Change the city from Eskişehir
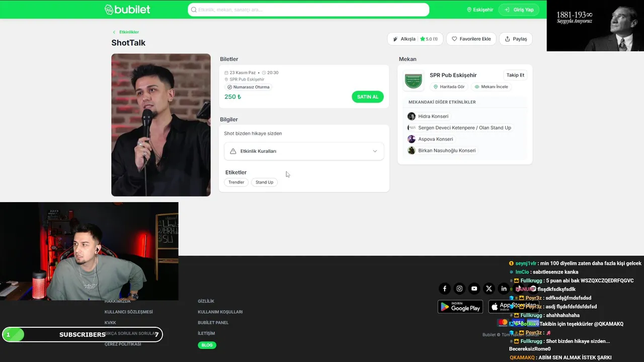The height and width of the screenshot is (362, 644). [x=480, y=10]
